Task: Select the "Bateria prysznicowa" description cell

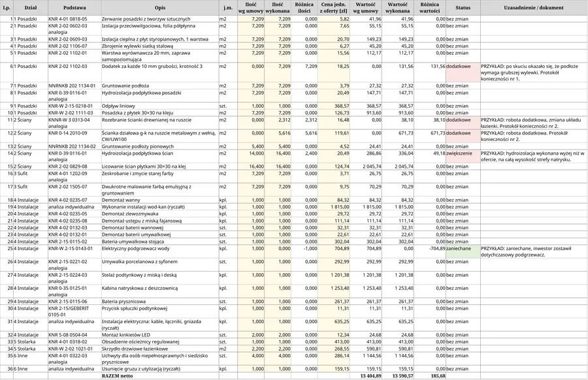Action: click(x=160, y=302)
